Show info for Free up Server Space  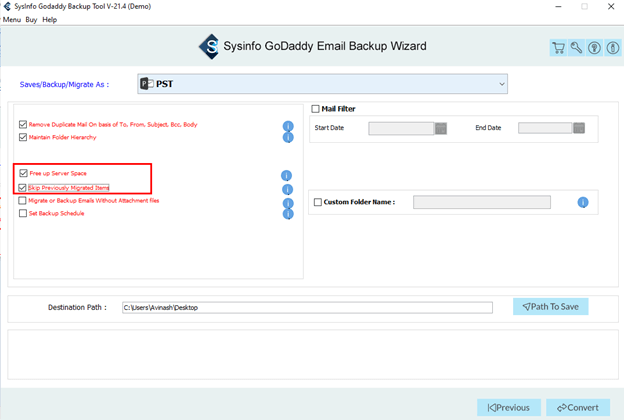click(x=287, y=176)
